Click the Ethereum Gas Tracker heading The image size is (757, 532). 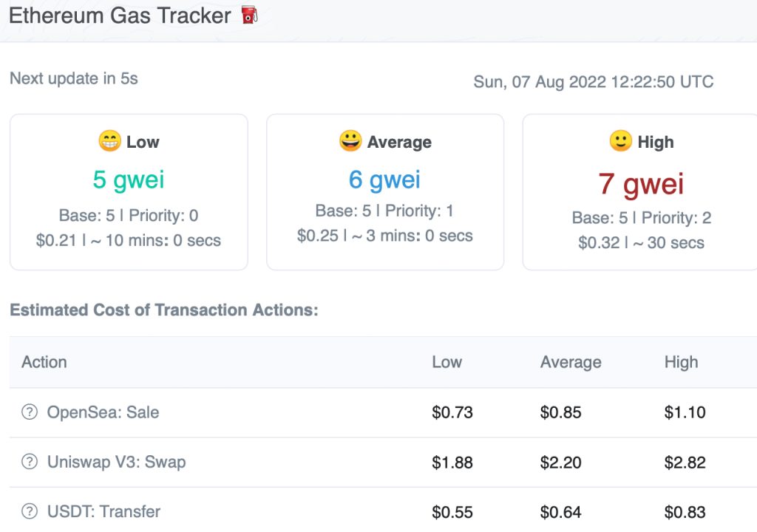(x=120, y=15)
